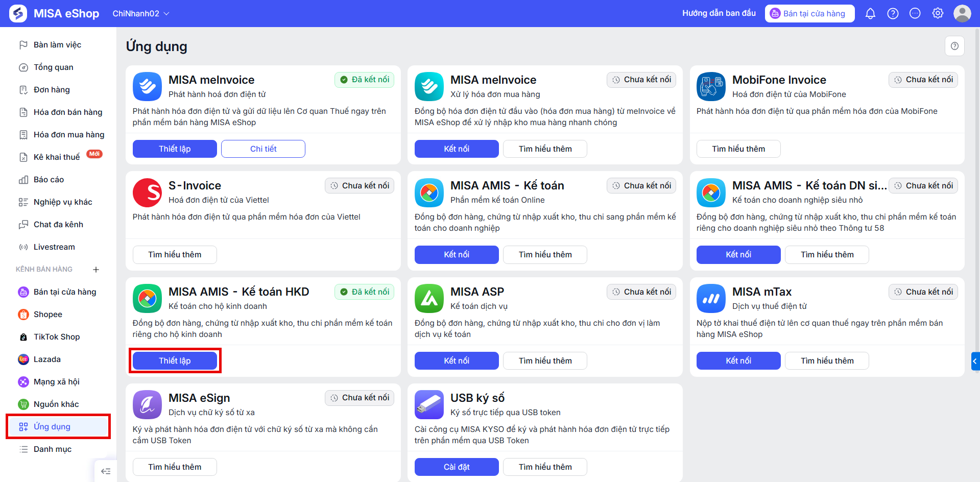Open Báo cáo in sidebar
The image size is (980, 482).
[58, 180]
